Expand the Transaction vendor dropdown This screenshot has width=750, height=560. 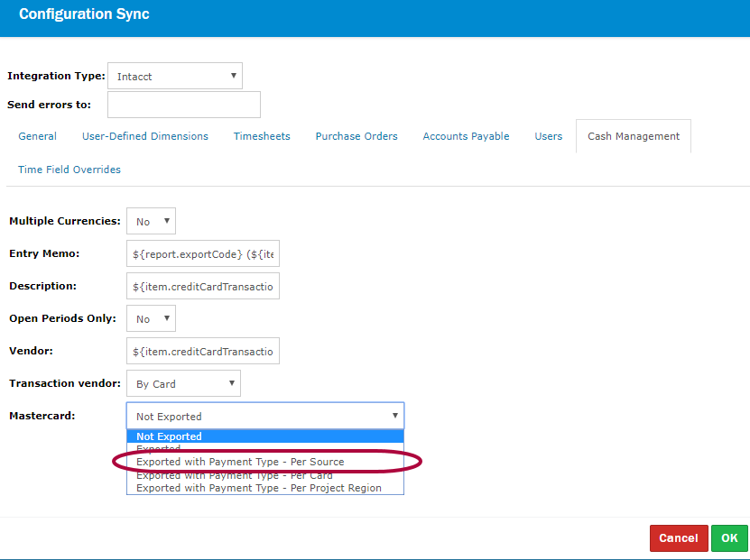(x=183, y=383)
